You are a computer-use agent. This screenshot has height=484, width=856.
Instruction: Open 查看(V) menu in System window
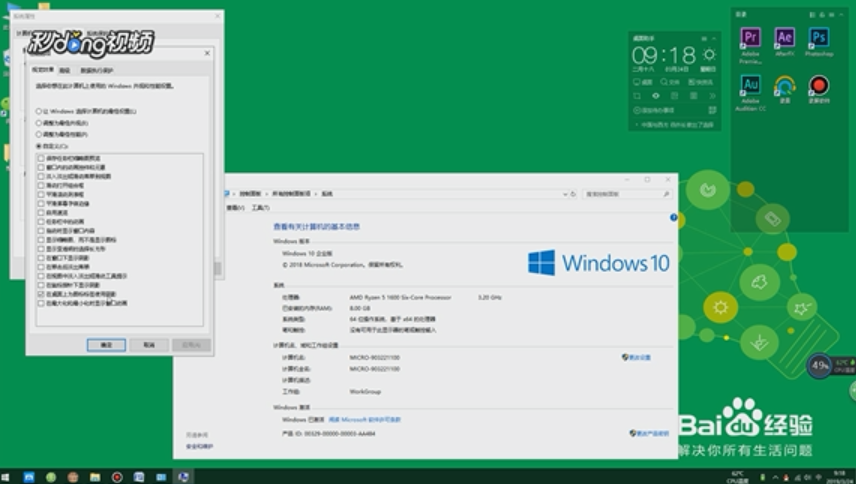[x=235, y=208]
